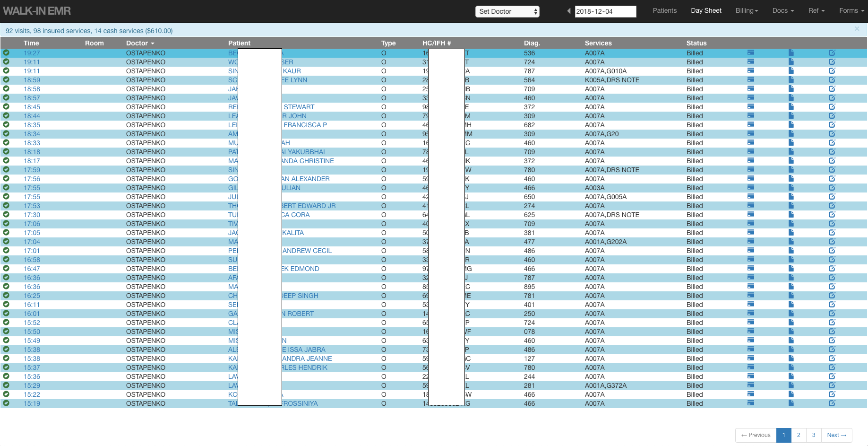Open billing card icon for 18:34 visit
This screenshot has height=446, width=868.
pyautogui.click(x=751, y=133)
